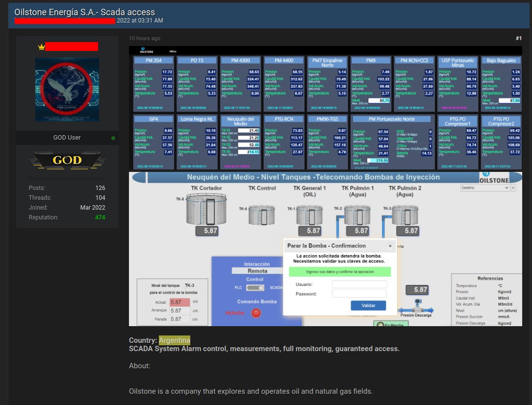
Task: Click the Usuario input field
Action: click(359, 285)
